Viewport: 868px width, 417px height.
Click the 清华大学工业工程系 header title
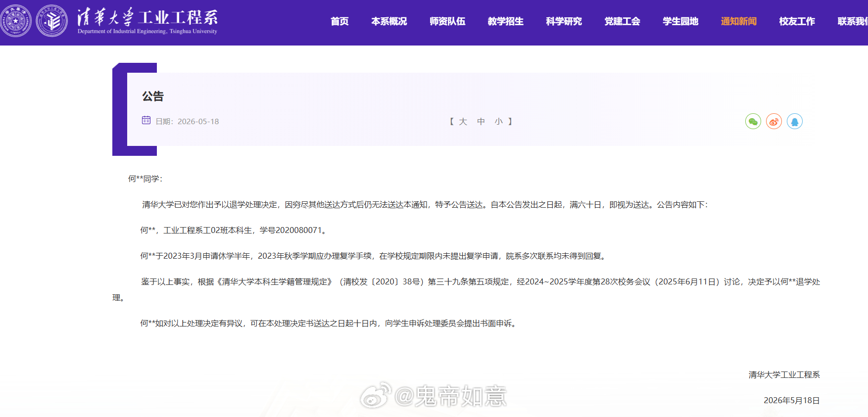(x=147, y=20)
